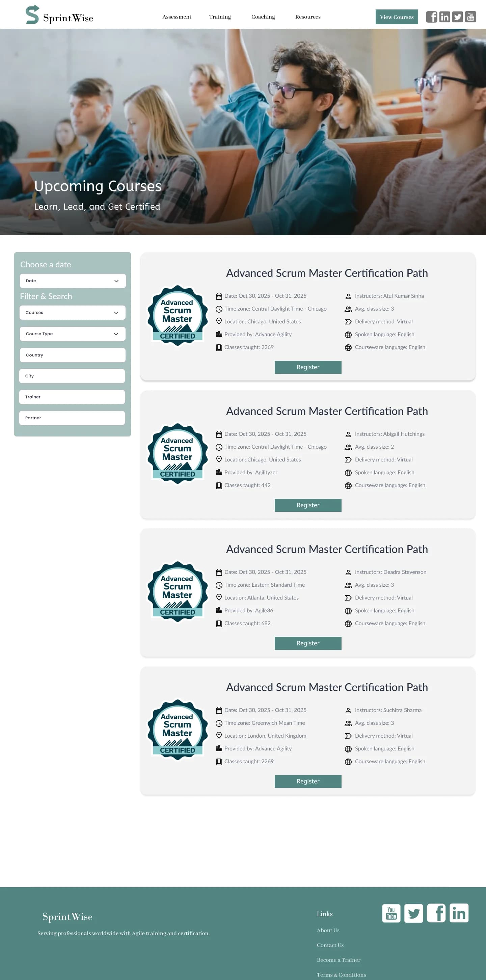Click the text Provided by: Agilityzer
The width and height of the screenshot is (486, 980).
(251, 473)
